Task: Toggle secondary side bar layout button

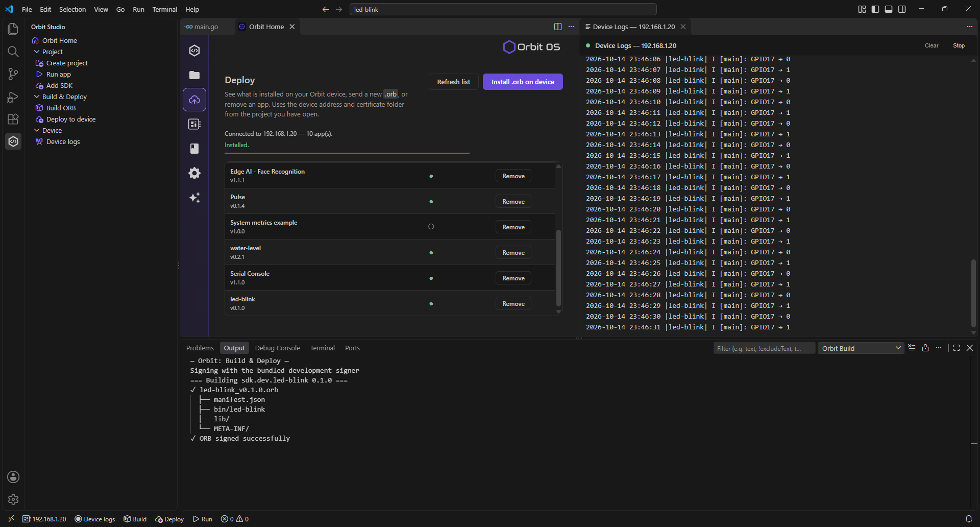Action: [x=902, y=9]
